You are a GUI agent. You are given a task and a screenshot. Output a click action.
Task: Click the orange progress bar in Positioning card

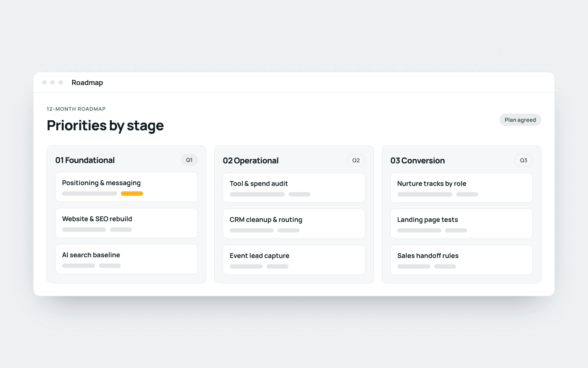(132, 194)
